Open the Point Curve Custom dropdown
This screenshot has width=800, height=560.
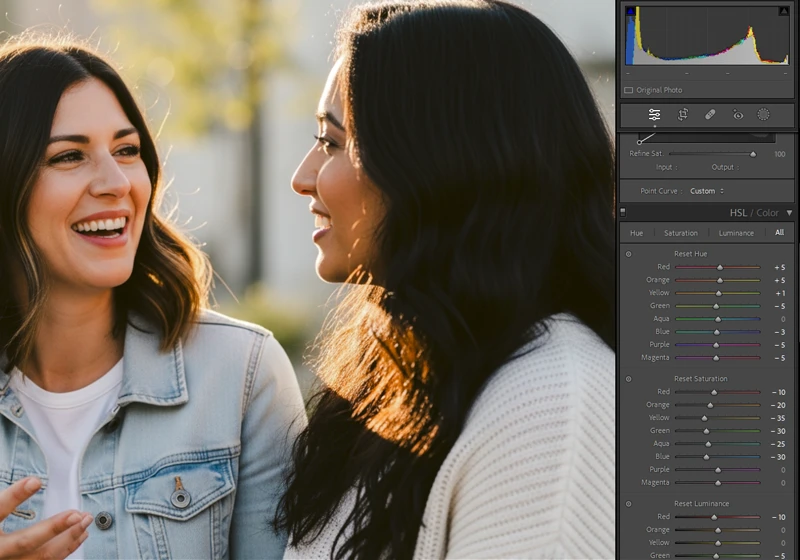707,191
